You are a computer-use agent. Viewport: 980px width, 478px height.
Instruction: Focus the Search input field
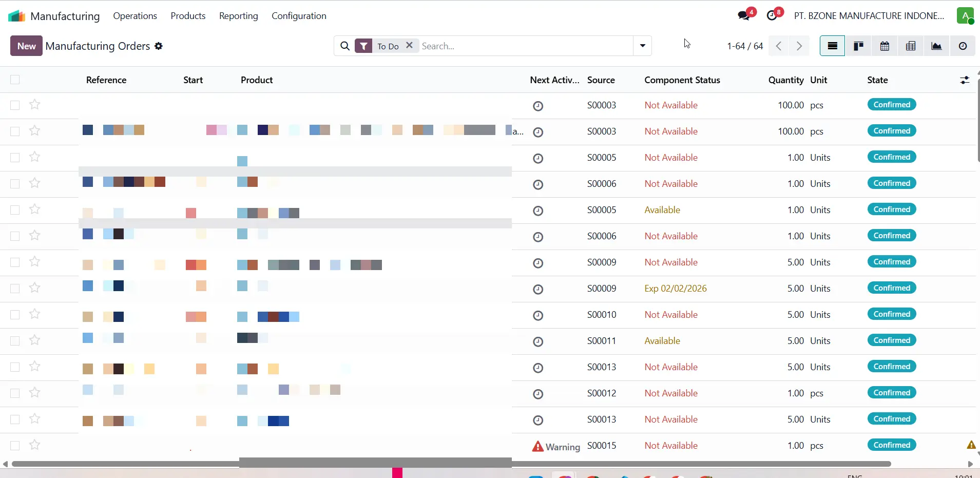pos(525,46)
